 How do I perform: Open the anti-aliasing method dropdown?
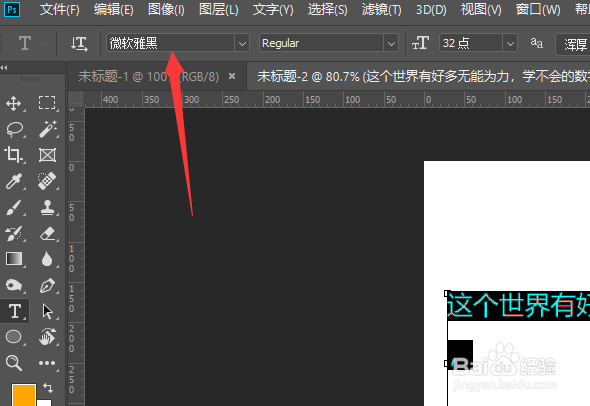573,44
